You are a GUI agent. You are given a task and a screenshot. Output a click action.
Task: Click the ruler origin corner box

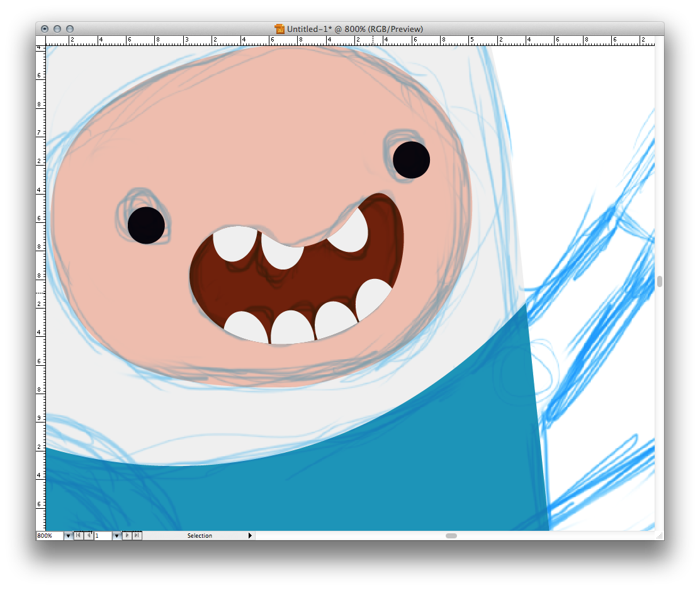pos(41,40)
